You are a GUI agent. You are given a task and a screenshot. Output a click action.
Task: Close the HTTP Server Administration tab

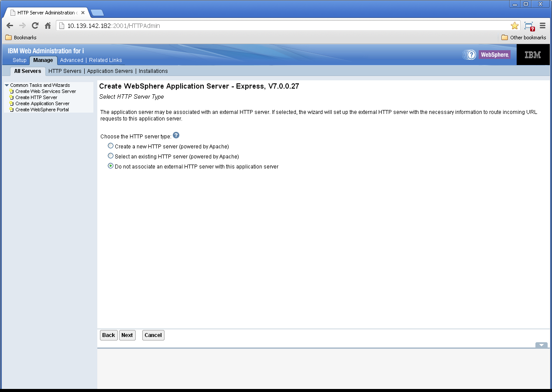[83, 13]
